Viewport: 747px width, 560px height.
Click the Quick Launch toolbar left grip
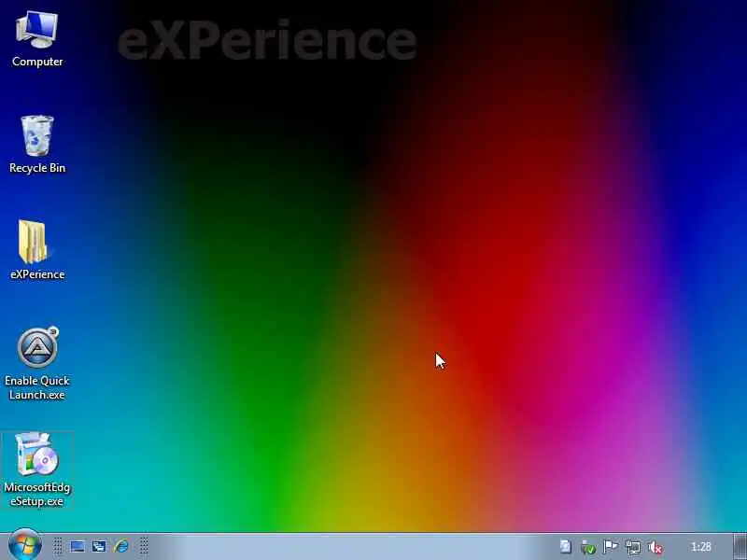coord(57,546)
